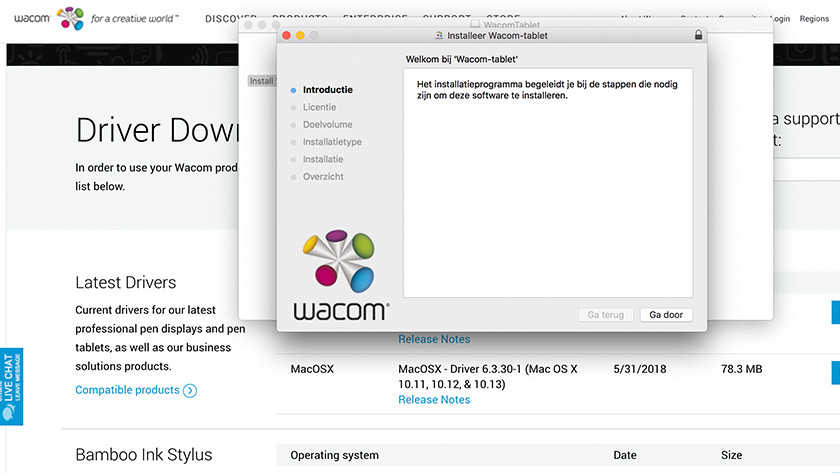Select the Doelvolume installer step
This screenshot has width=840, height=473.
click(x=327, y=124)
